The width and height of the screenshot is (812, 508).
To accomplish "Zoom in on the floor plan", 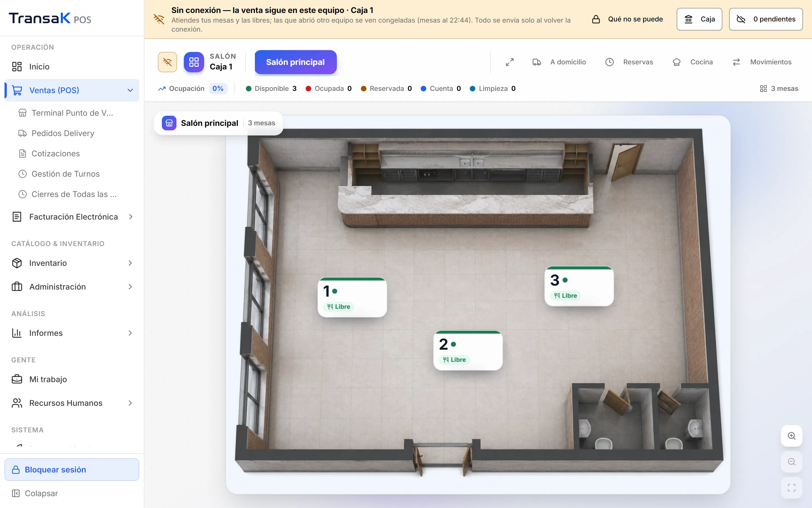I will [x=791, y=436].
